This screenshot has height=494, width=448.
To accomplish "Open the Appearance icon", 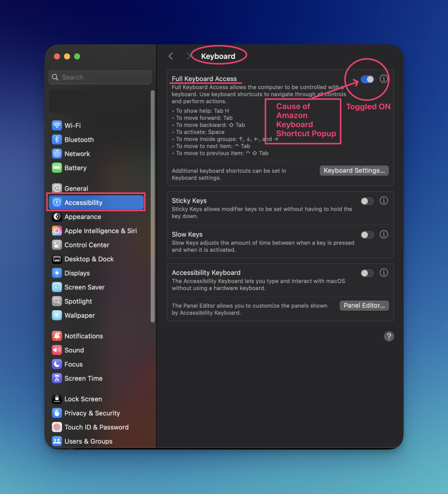I will 57,217.
